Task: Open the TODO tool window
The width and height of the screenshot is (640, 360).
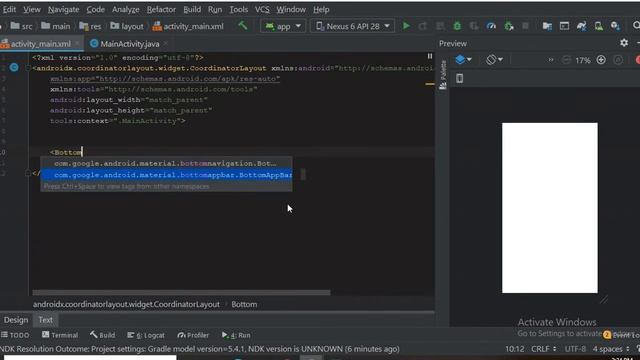Action: (x=15, y=335)
